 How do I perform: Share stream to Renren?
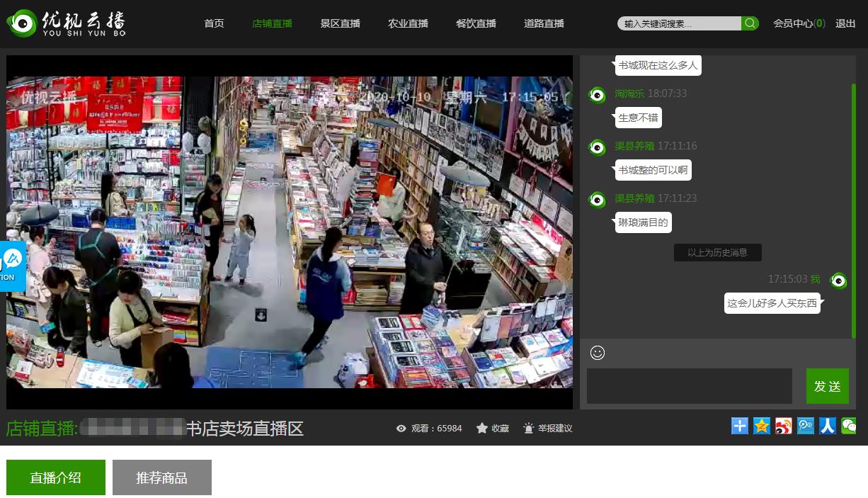coord(828,426)
